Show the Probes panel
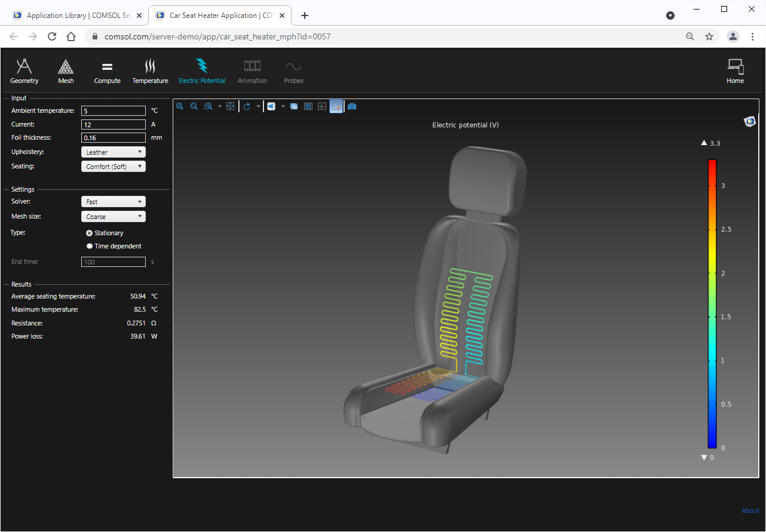Screen dimensions: 766x532 [x=293, y=70]
